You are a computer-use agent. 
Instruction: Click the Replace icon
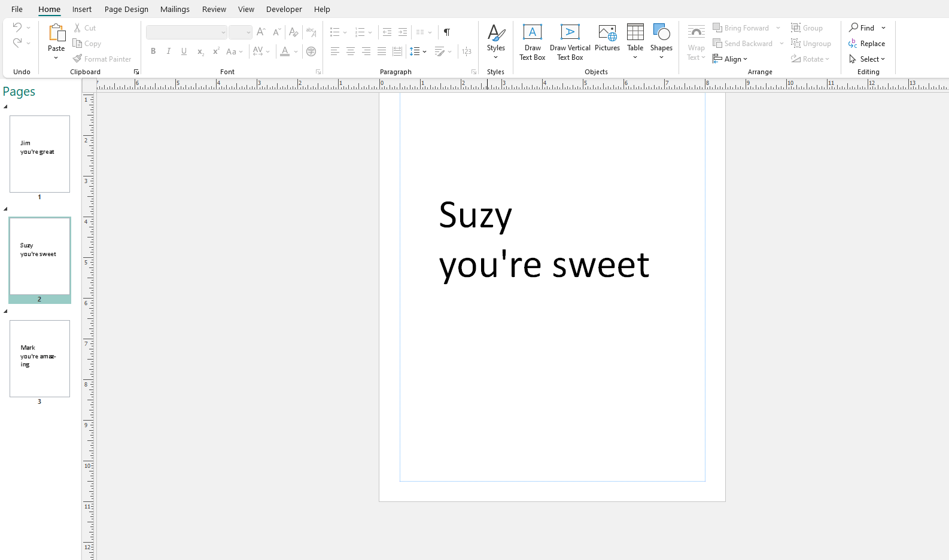point(853,44)
